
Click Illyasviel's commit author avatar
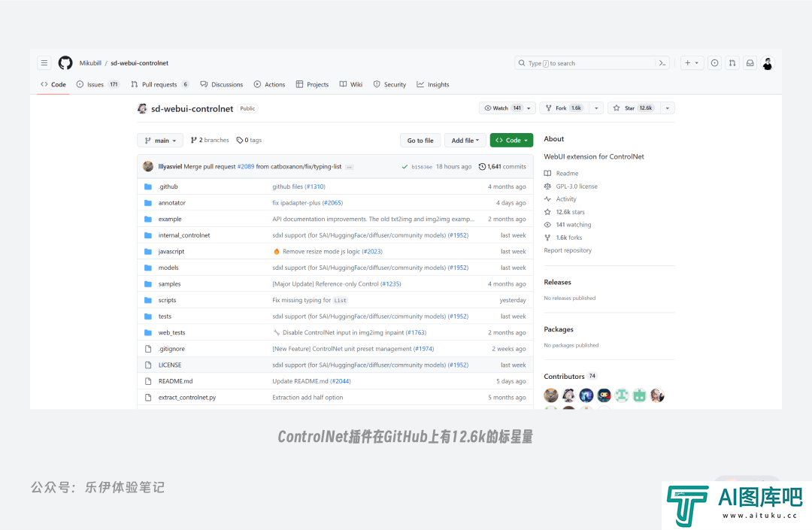[148, 166]
